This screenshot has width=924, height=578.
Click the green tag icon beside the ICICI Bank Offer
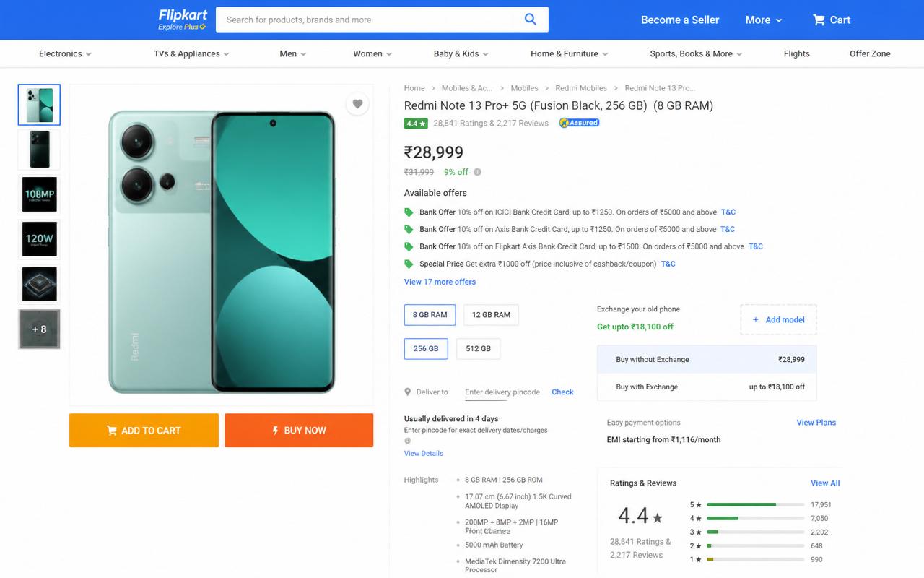409,212
